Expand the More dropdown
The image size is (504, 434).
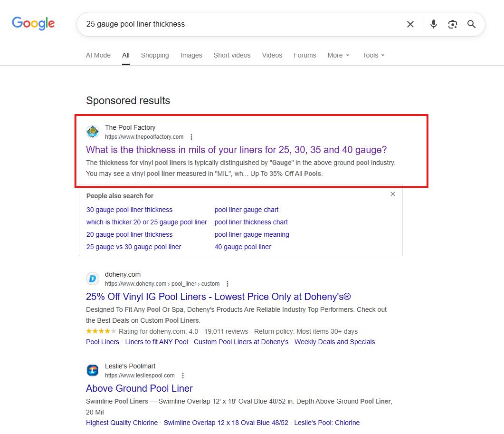pyautogui.click(x=338, y=55)
